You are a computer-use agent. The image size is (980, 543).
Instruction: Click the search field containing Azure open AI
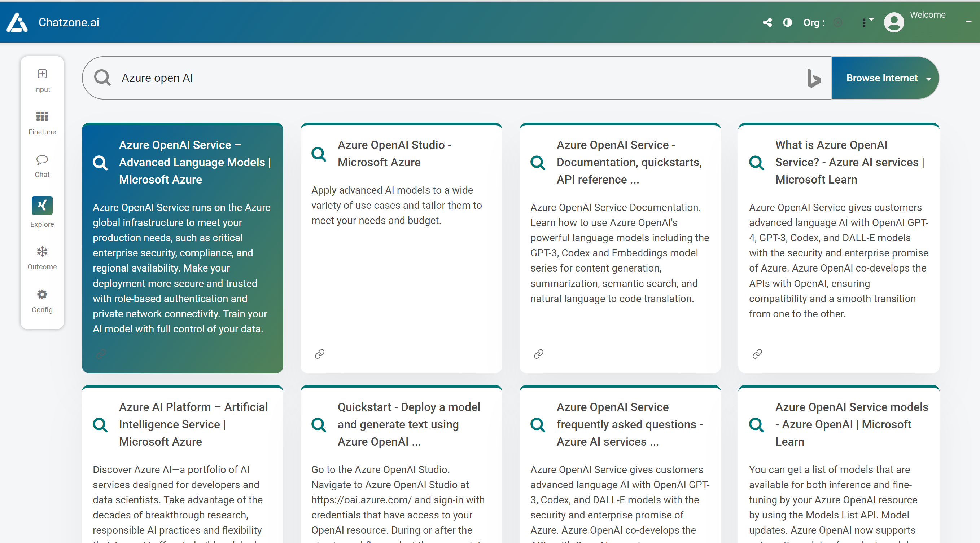456,78
